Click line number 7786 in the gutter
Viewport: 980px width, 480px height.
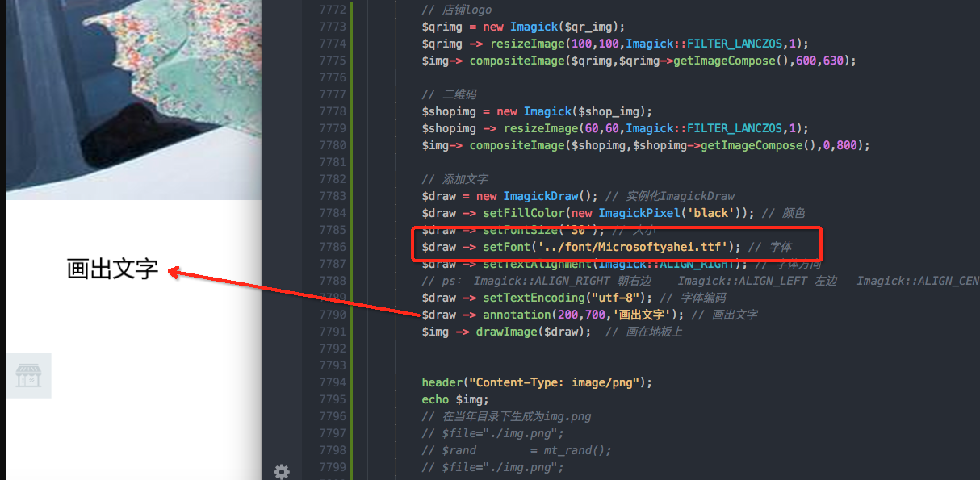333,248
